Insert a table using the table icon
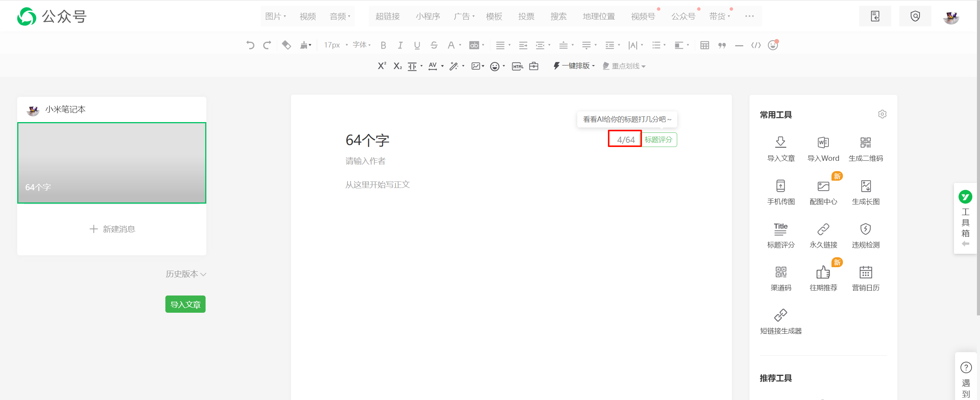 704,45
